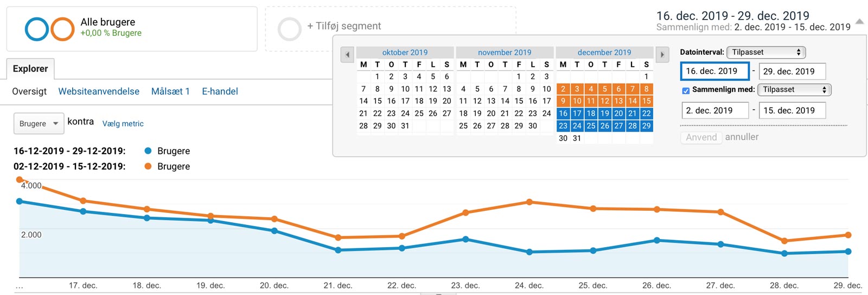Click the next month arrow in calendar
The height and width of the screenshot is (295, 868).
click(662, 54)
